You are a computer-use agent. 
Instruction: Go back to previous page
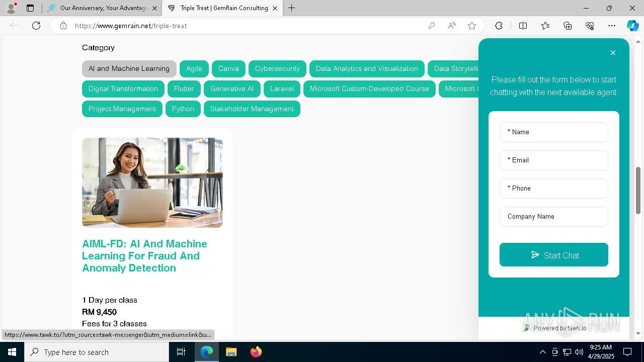pyautogui.click(x=14, y=26)
